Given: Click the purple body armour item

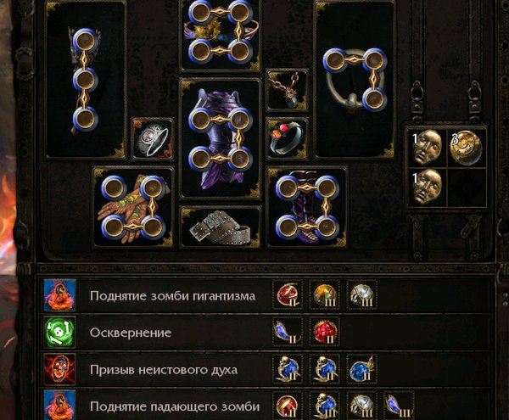Looking at the screenshot, I should [x=221, y=138].
